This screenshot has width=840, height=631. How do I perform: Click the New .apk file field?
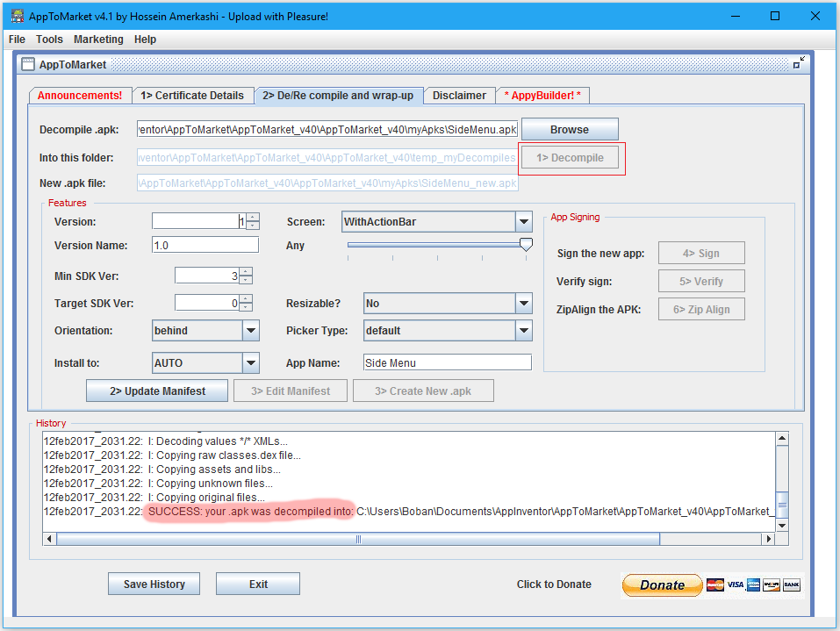click(327, 183)
